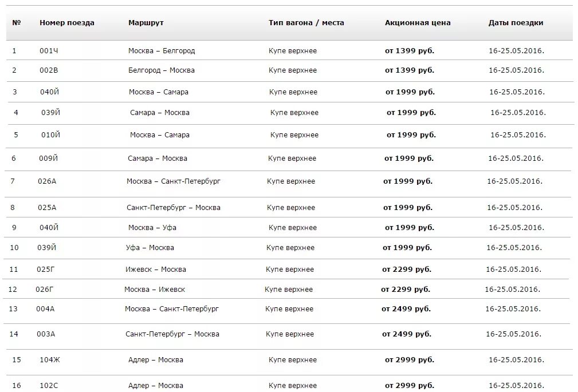The width and height of the screenshot is (578, 392).
Task: Click the "Номер поезда" column header
Action: click(67, 23)
